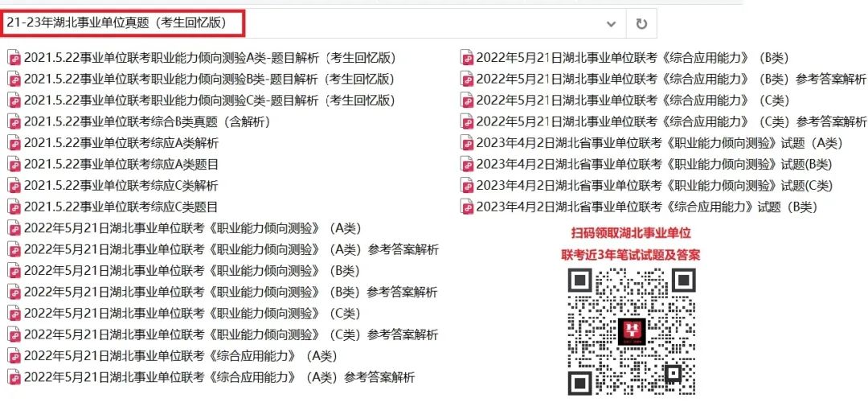868x406 pixels.
Task: Select name 2022年5月21日《综合应用能力》（B类）without 答案
Action: (633, 58)
